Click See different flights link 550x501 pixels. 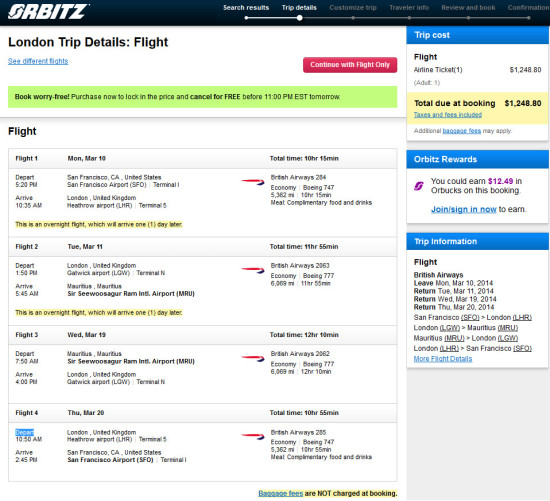click(38, 61)
